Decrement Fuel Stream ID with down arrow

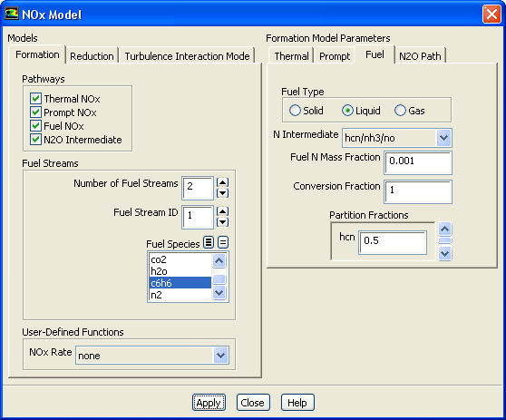223,222
